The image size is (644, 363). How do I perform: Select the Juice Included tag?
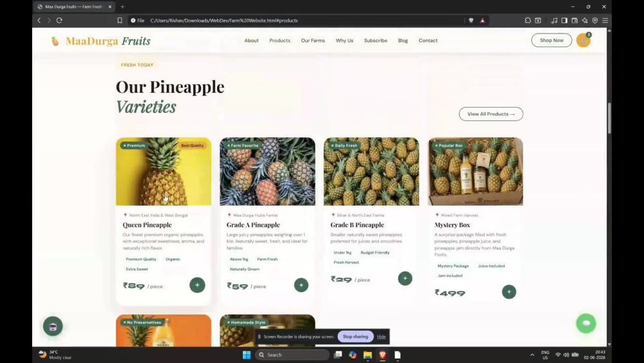pyautogui.click(x=491, y=266)
